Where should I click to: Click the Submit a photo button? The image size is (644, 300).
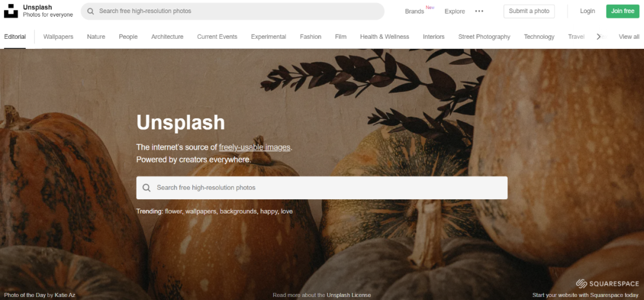tap(529, 11)
